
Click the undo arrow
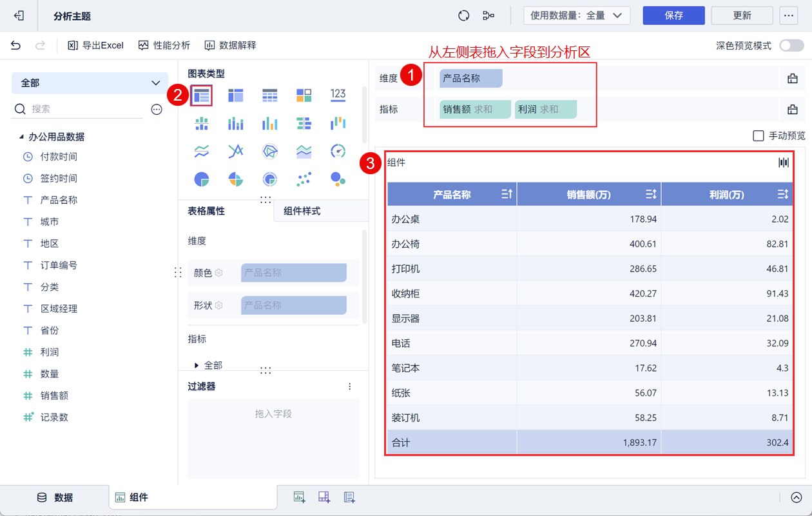coord(15,45)
